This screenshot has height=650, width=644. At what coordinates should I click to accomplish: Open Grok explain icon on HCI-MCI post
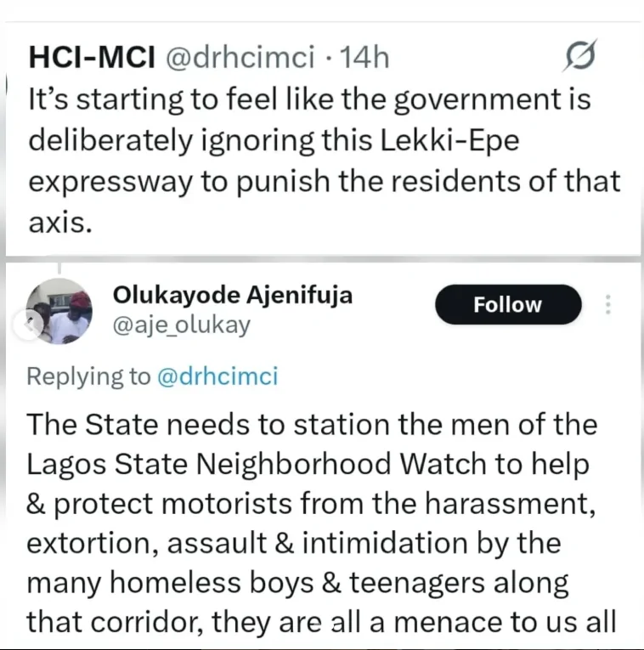[x=584, y=58]
